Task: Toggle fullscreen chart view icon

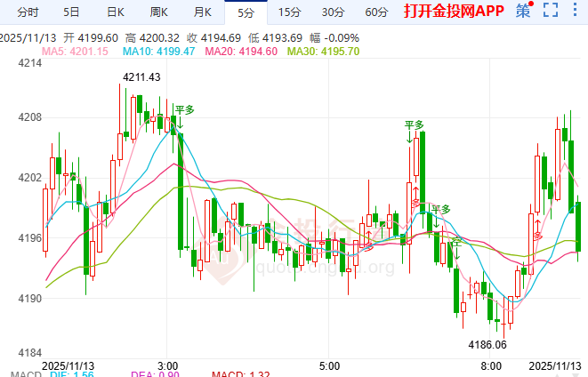Action: click(x=551, y=10)
